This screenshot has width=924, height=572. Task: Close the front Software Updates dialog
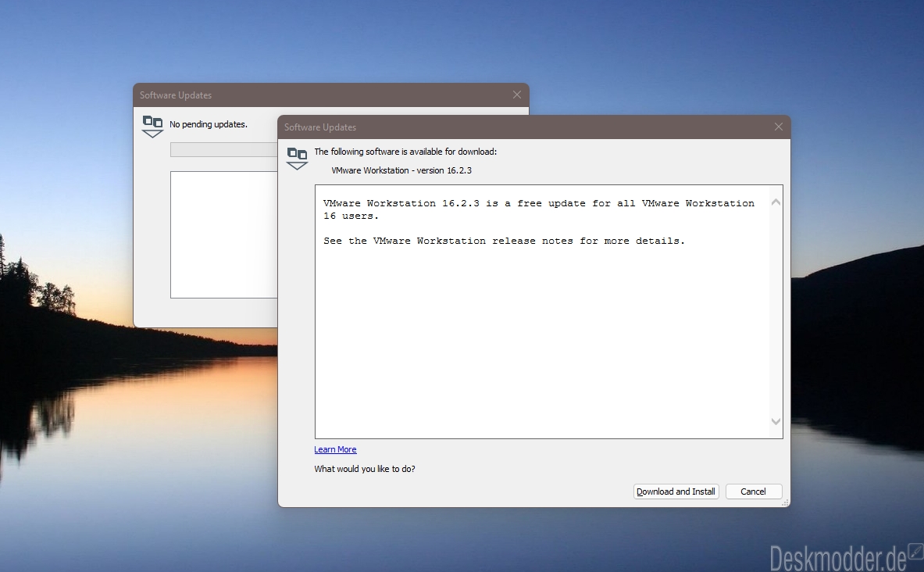click(x=779, y=127)
